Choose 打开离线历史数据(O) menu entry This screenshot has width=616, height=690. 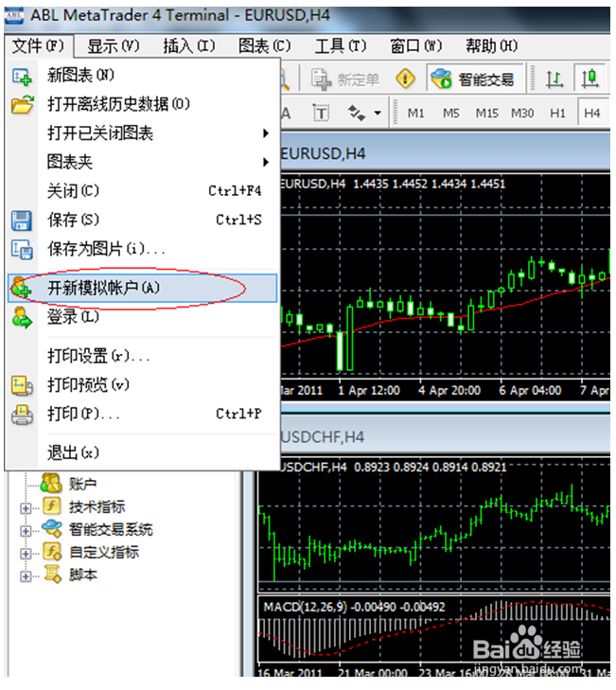[x=143, y=104]
